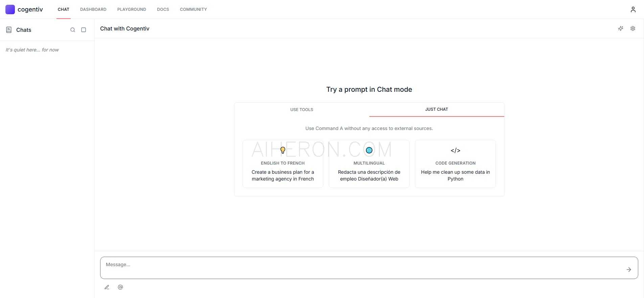
Task: Click the Cogentiv logo icon
Action: click(10, 9)
